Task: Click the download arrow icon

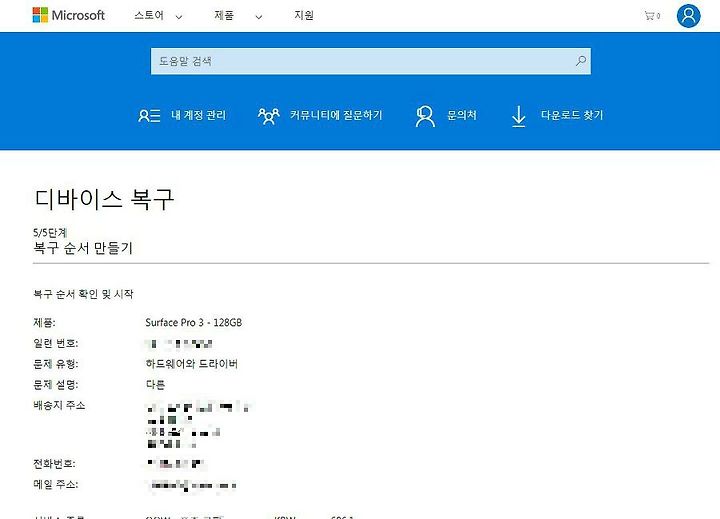Action: (x=518, y=116)
